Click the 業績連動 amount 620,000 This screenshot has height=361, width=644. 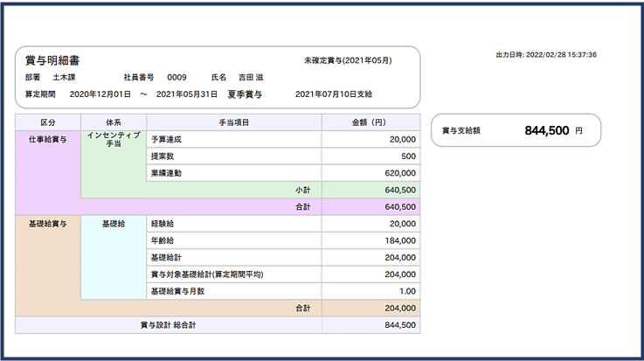point(398,173)
